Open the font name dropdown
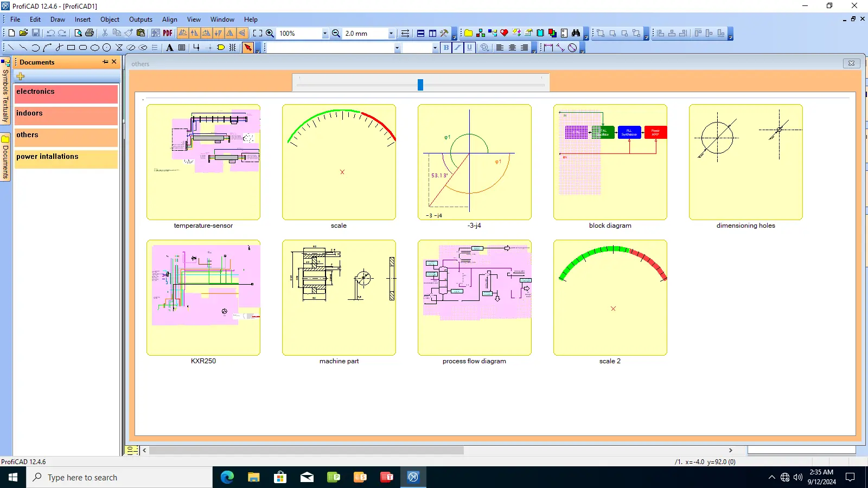This screenshot has width=868, height=488. (397, 48)
